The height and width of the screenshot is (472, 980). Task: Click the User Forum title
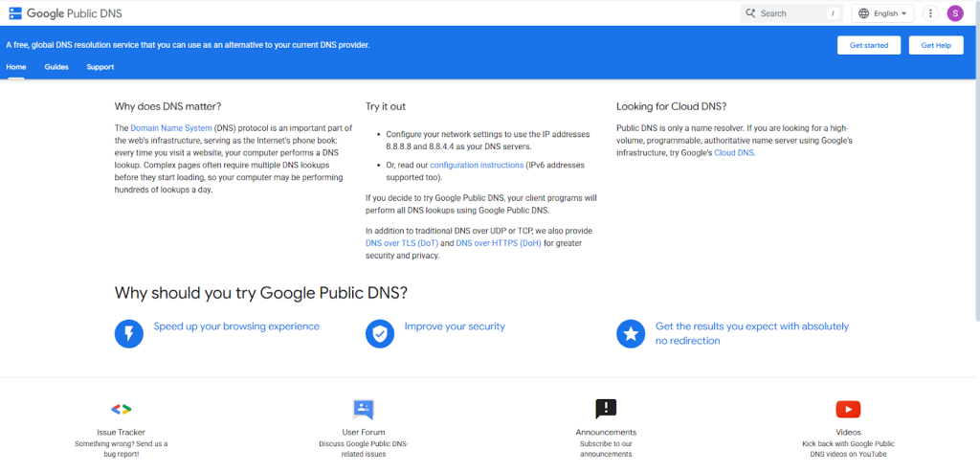(364, 432)
